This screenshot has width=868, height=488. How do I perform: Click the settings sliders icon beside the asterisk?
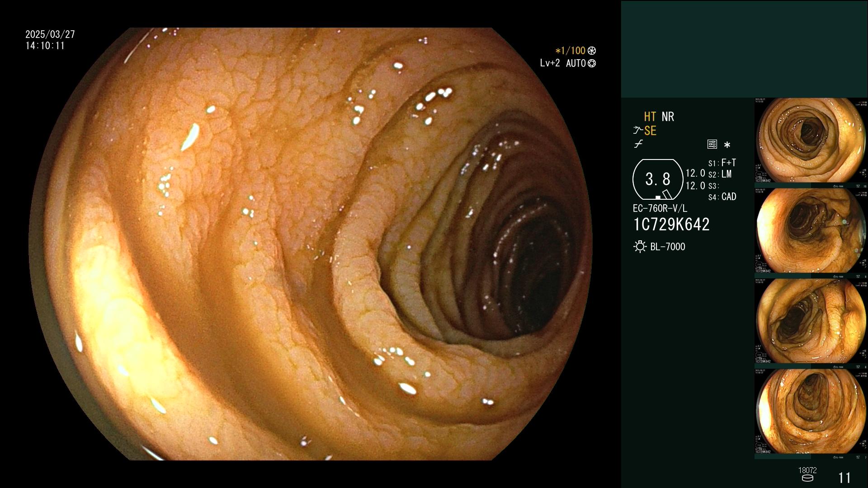(x=712, y=145)
